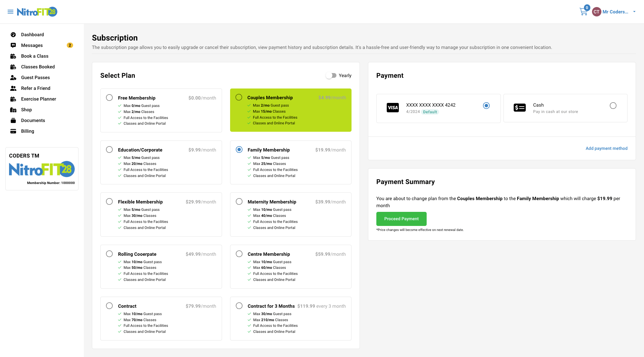Open the Exercise Planner menu item
The height and width of the screenshot is (357, 644).
(x=39, y=99)
